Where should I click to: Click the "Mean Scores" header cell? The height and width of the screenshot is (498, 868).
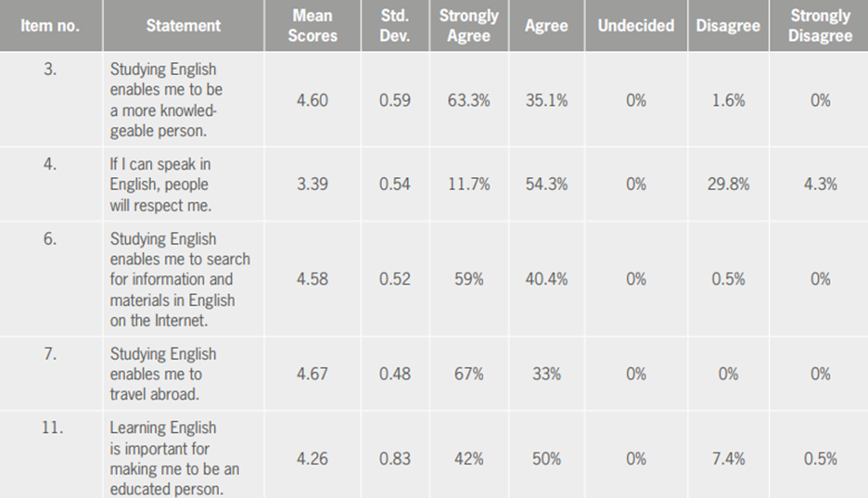312,26
